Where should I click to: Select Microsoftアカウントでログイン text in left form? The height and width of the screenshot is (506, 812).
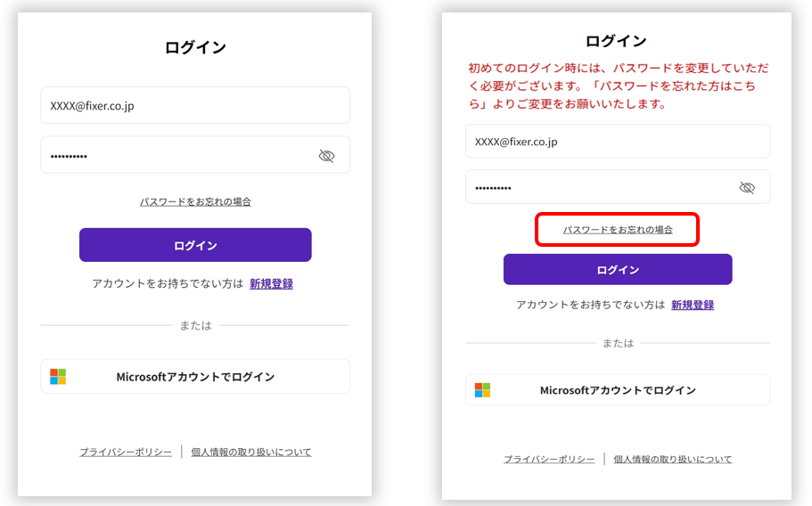click(195, 377)
